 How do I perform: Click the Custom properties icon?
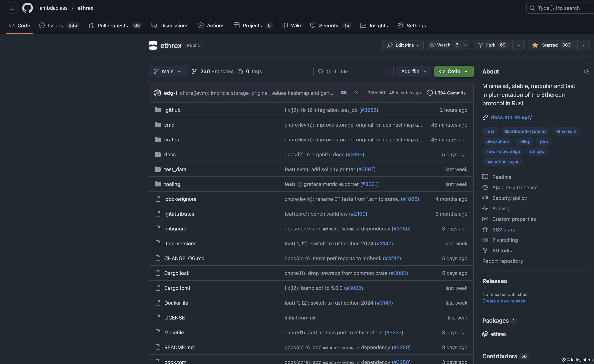coord(485,219)
